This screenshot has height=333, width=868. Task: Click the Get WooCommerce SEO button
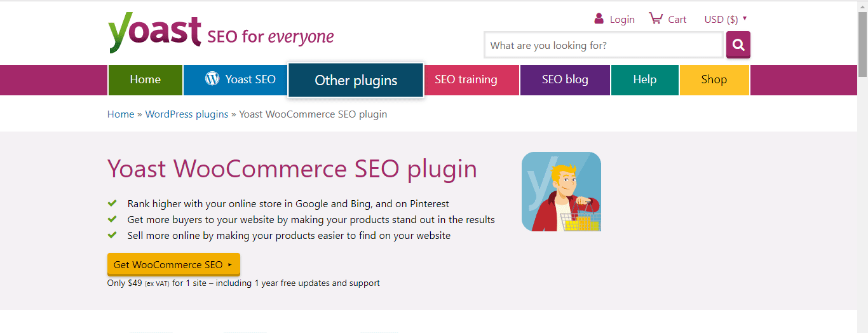tap(173, 265)
